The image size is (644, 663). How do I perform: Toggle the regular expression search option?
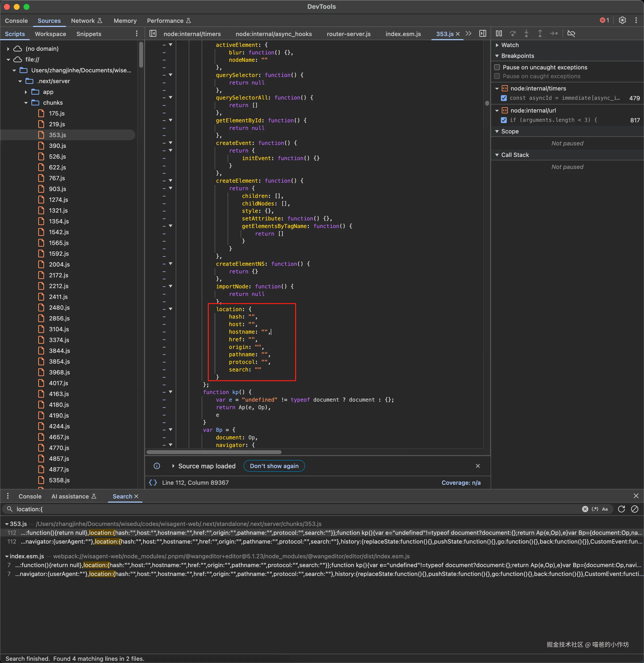click(x=594, y=509)
